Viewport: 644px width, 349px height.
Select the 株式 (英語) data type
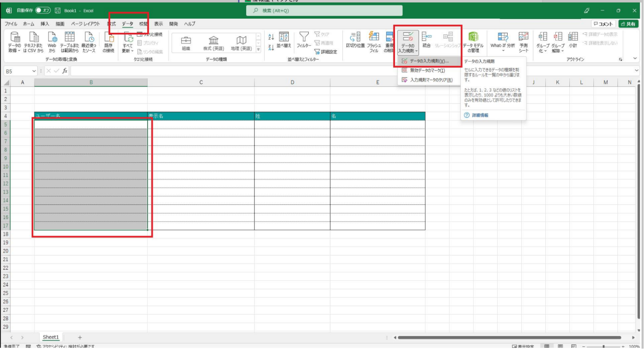tap(213, 43)
